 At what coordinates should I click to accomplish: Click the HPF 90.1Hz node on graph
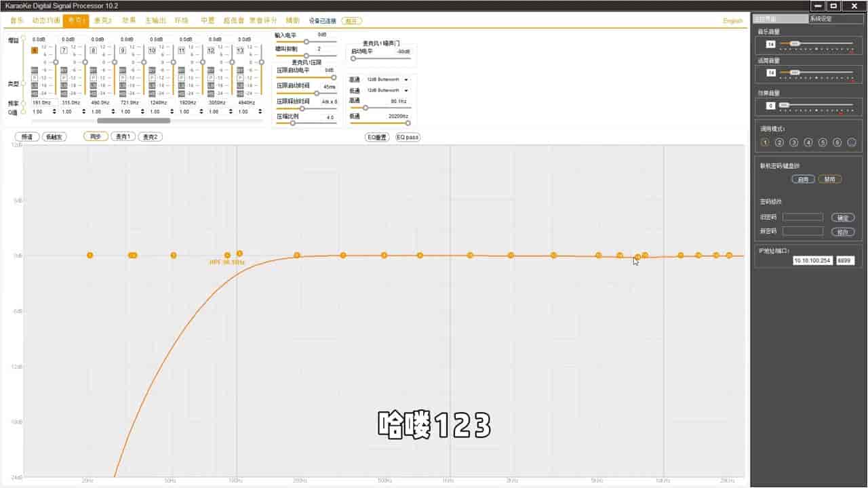point(227,256)
